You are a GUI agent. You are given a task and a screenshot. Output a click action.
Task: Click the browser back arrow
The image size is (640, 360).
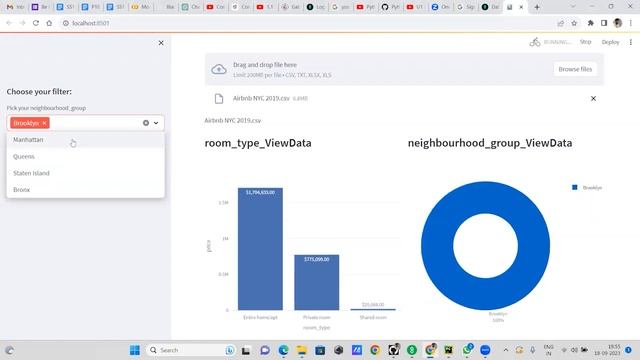[9, 23]
